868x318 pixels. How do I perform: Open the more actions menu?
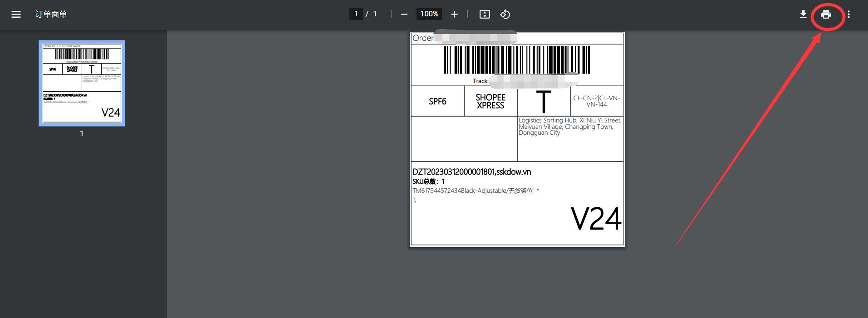(848, 15)
